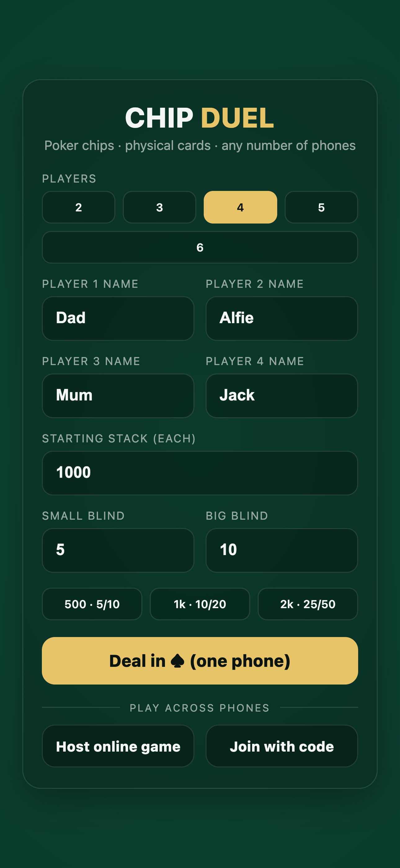Image resolution: width=400 pixels, height=868 pixels.
Task: Edit Player 1 name field containing Dad
Action: 118,319
